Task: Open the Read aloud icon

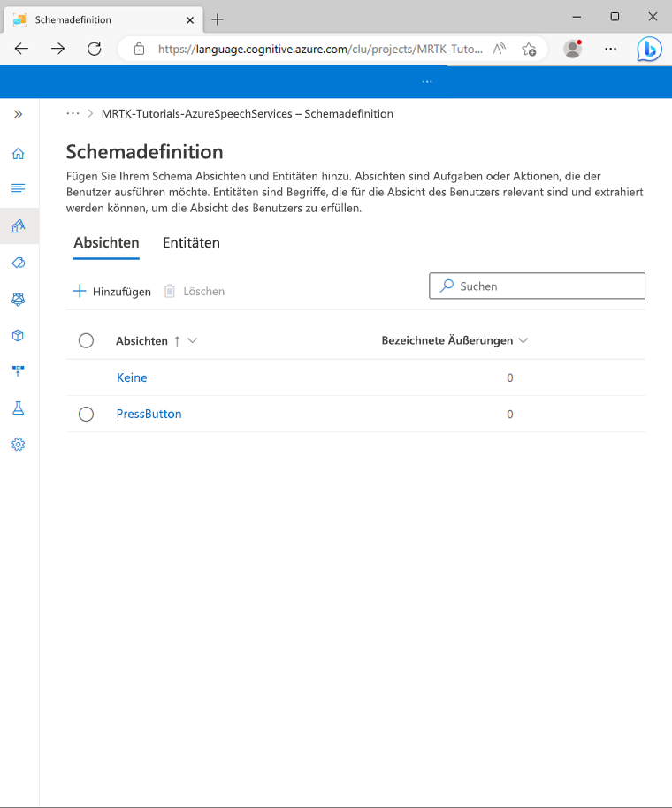Action: point(500,49)
